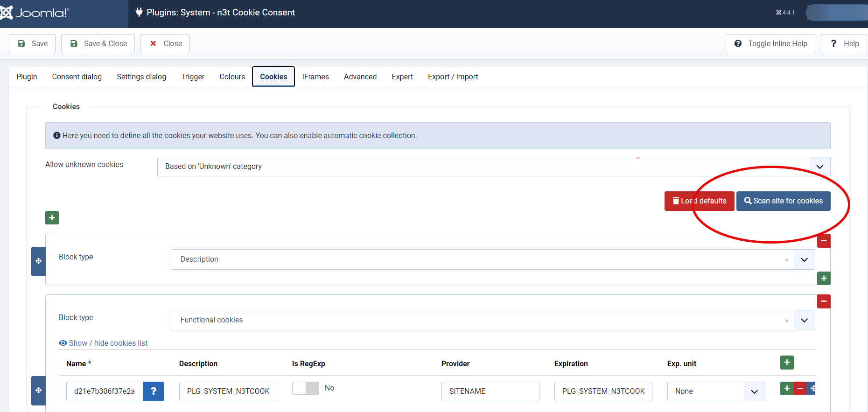868x412 pixels.
Task: Select the Cookies tab
Action: tap(273, 77)
